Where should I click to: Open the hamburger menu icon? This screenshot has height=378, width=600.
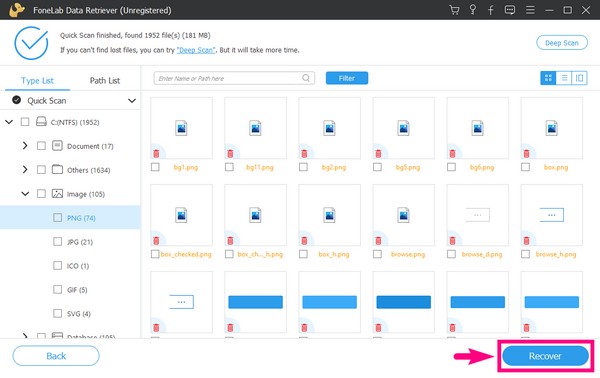(530, 10)
